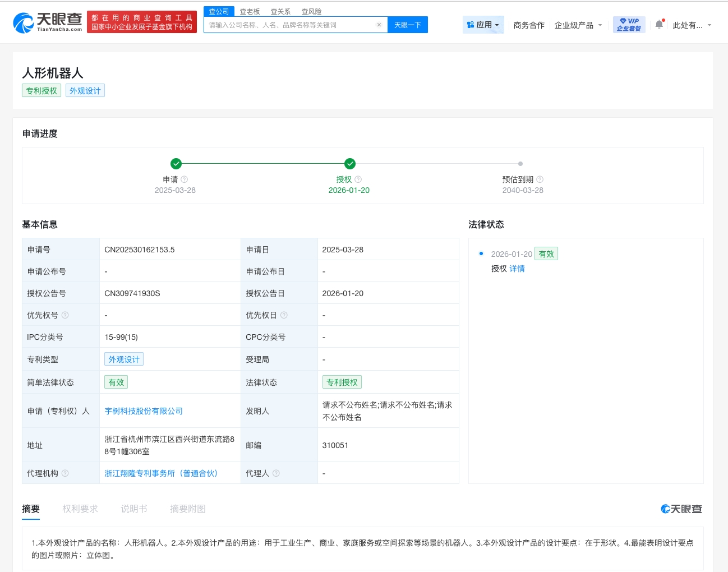
Task: Expand the 应用 dropdown menu
Action: tap(483, 25)
